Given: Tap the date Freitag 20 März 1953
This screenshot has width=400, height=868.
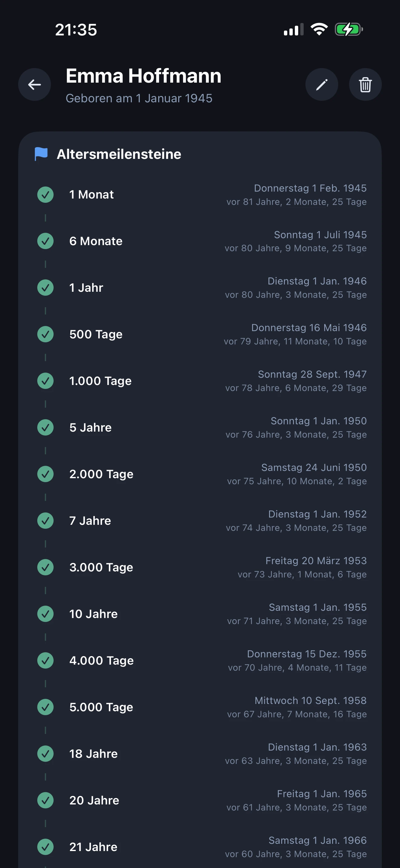Looking at the screenshot, I should [316, 561].
